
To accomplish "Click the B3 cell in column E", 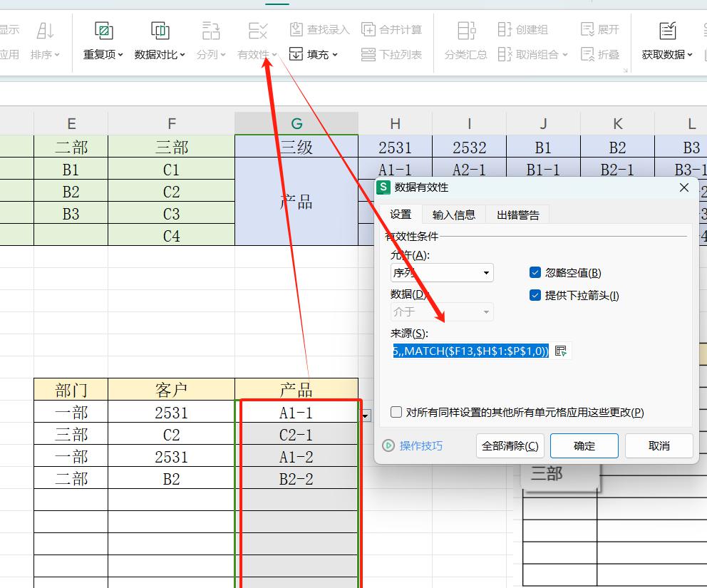I will point(71,213).
